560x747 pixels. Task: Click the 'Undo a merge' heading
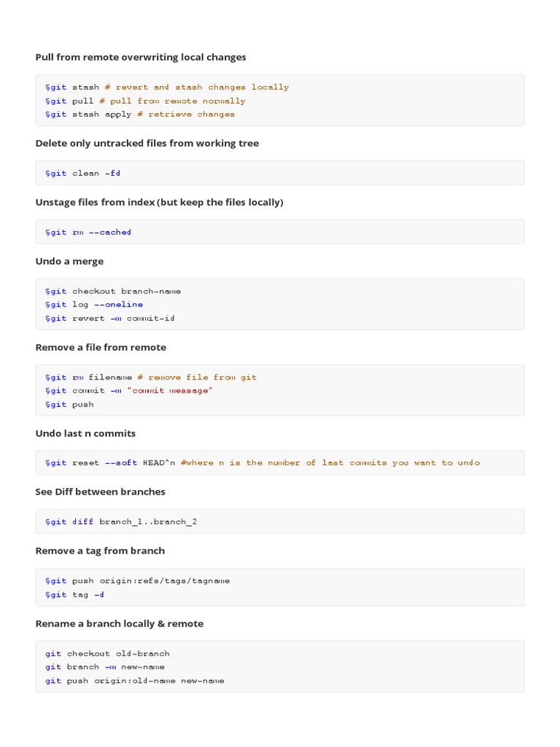coord(69,262)
